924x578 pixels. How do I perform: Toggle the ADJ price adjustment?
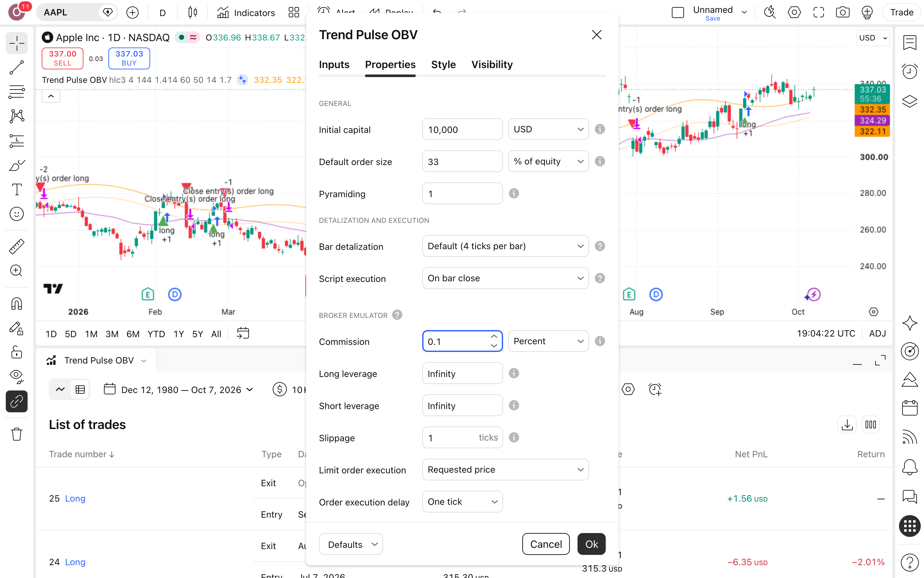coord(877,334)
